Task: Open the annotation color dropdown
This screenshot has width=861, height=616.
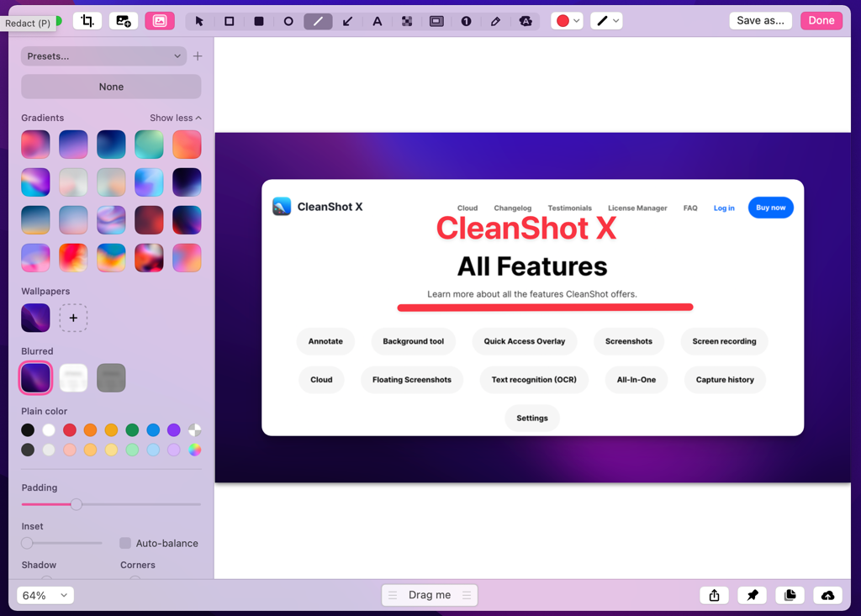Action: (x=568, y=21)
